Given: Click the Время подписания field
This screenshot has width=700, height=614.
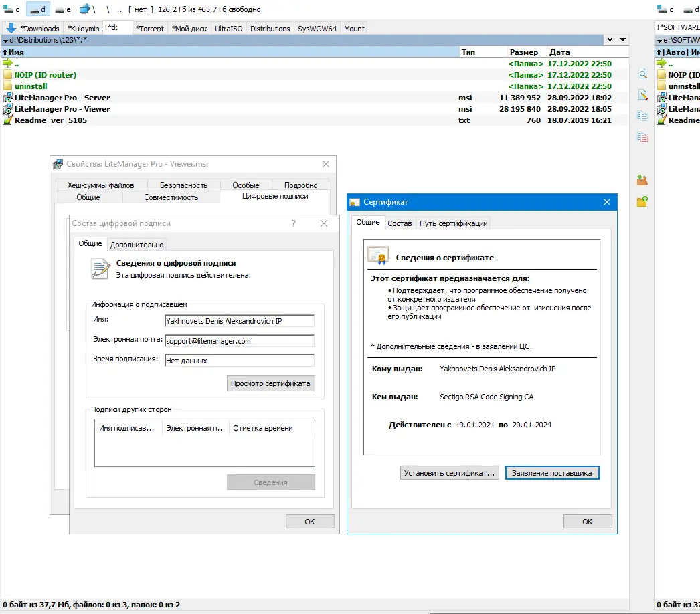Looking at the screenshot, I should [x=240, y=360].
